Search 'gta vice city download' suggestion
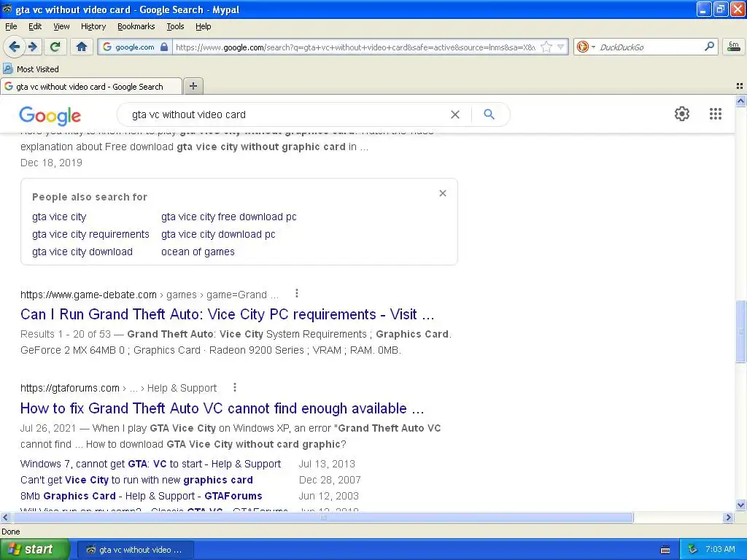The width and height of the screenshot is (747, 560). 82,252
